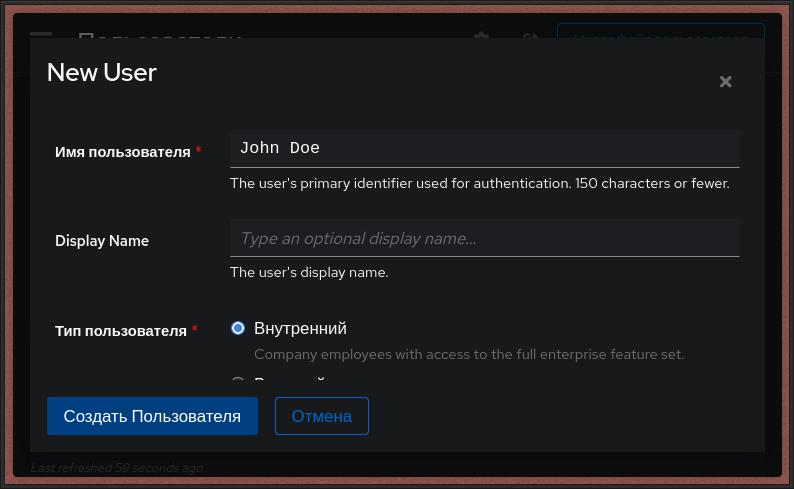Select the partially hidden radio below Внутренний
This screenshot has height=489, width=794.
238,382
